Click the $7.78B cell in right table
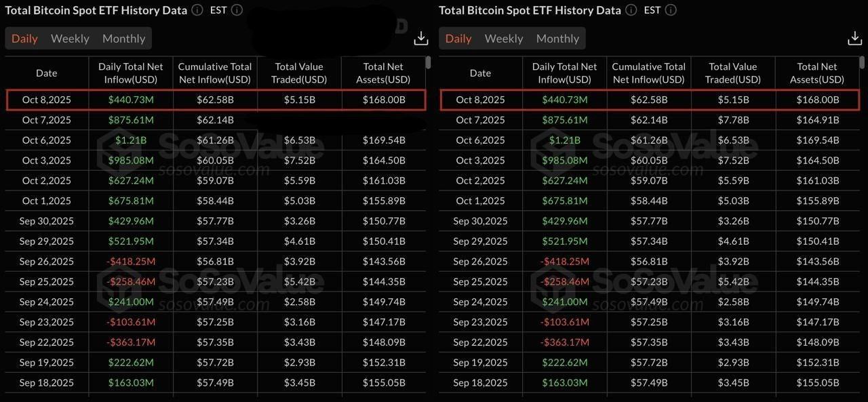The image size is (868, 402). click(733, 120)
